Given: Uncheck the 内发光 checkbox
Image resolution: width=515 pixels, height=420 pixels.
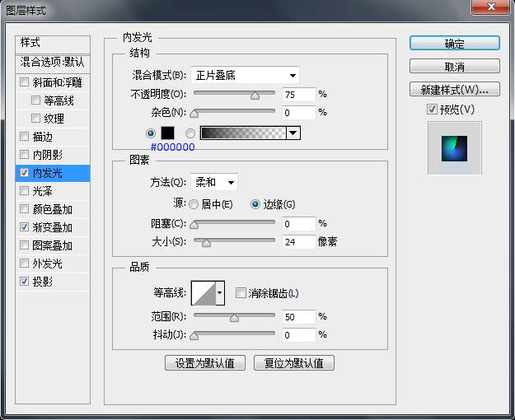Looking at the screenshot, I should pos(24,172).
